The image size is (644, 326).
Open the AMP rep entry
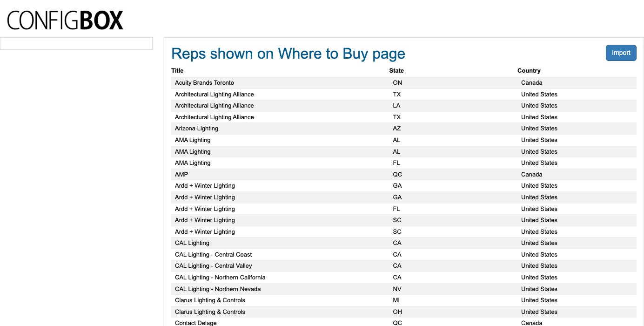tap(181, 175)
